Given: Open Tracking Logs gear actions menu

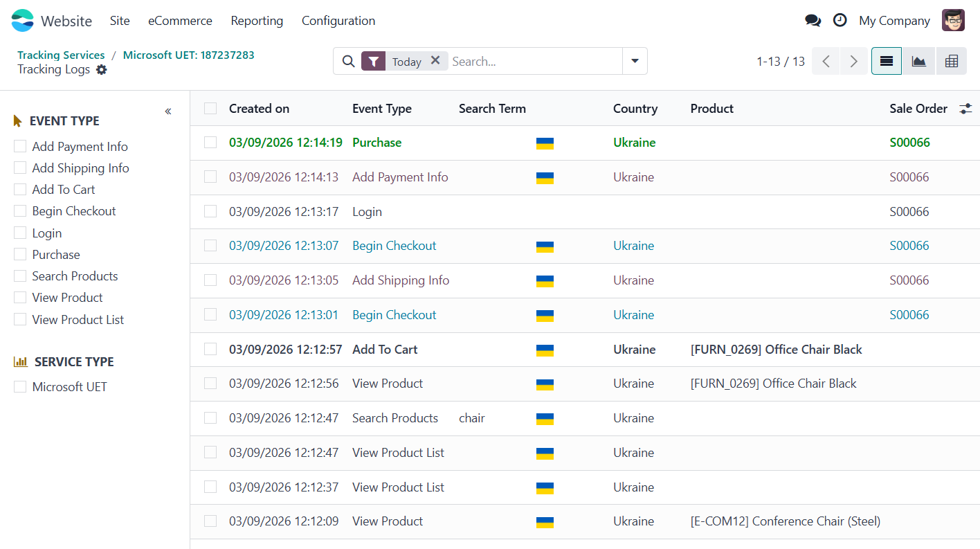Looking at the screenshot, I should point(102,69).
